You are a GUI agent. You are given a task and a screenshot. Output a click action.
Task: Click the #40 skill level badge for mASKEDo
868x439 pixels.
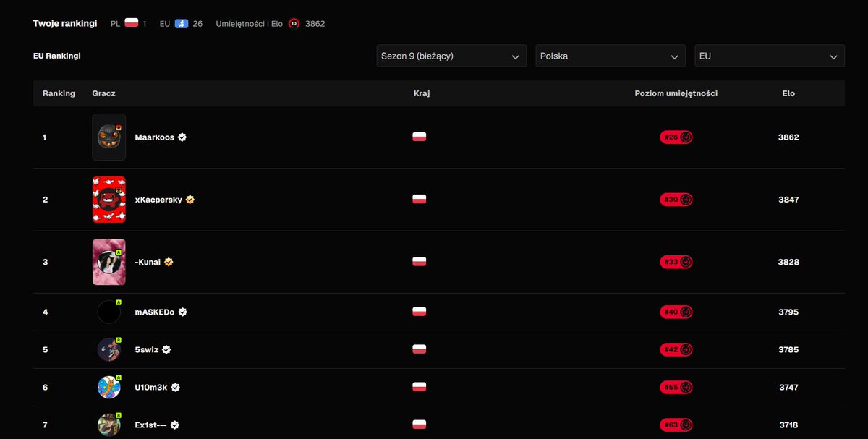(x=676, y=312)
